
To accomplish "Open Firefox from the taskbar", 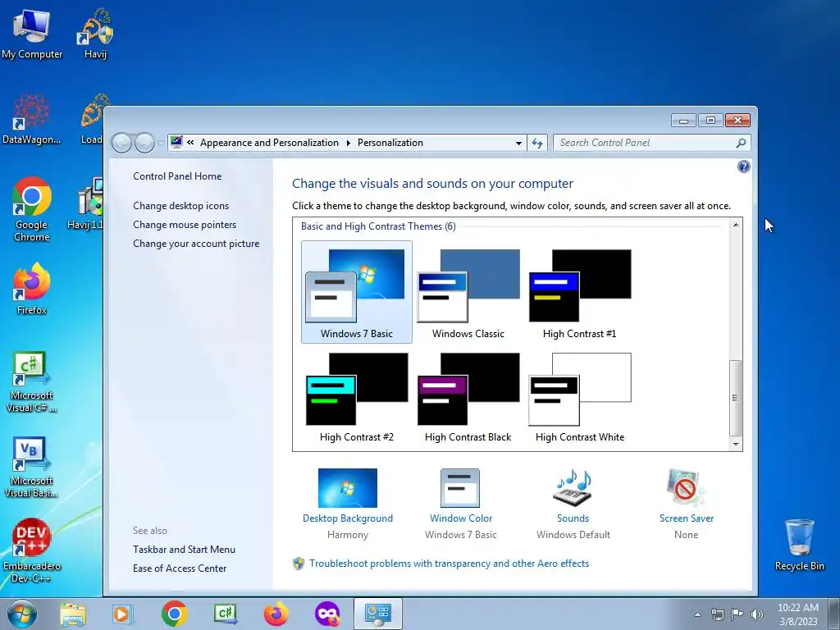I will pyautogui.click(x=276, y=614).
